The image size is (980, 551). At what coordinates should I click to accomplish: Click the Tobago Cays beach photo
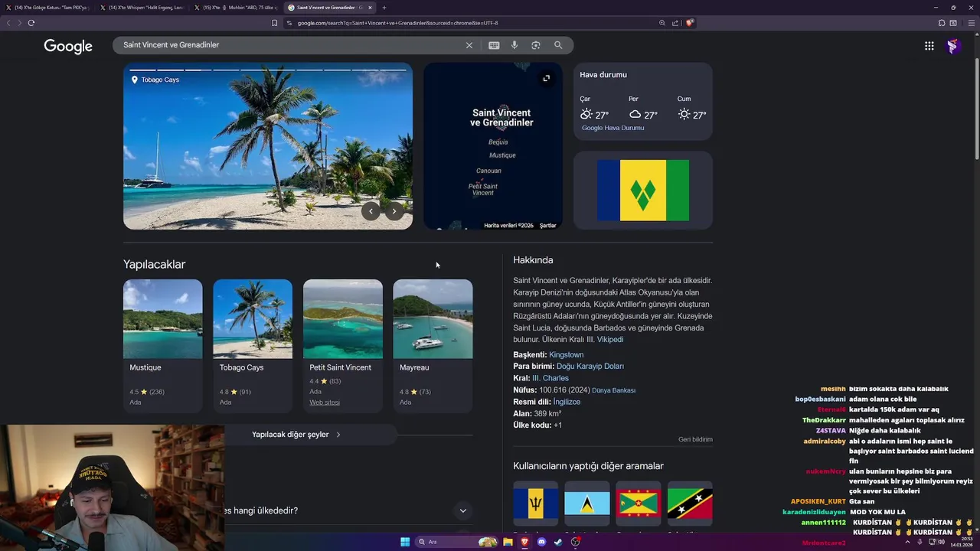pyautogui.click(x=268, y=146)
